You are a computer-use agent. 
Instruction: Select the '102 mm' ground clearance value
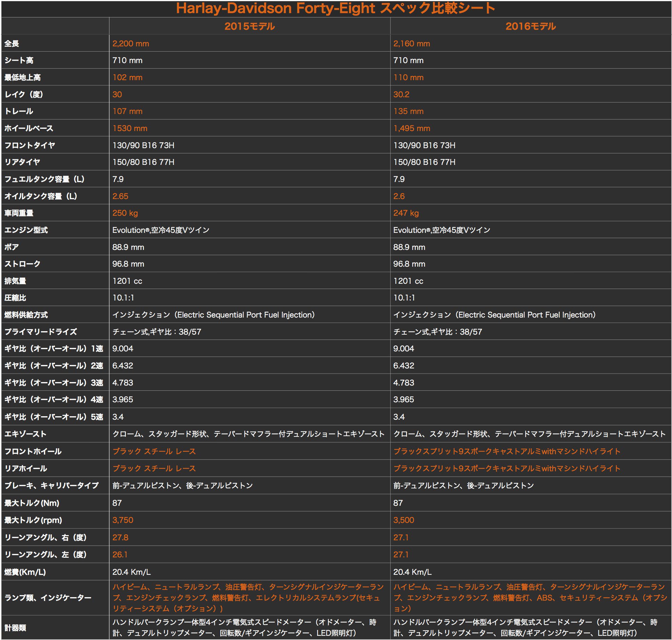click(127, 77)
